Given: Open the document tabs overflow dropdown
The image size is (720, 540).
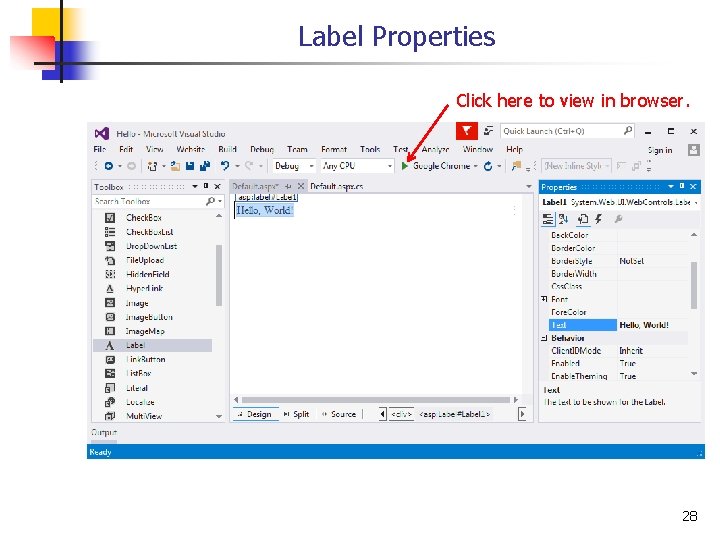Looking at the screenshot, I should [x=529, y=186].
